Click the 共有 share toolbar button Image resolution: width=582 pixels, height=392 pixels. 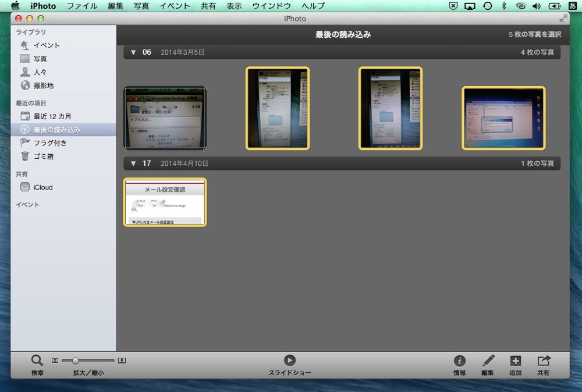[x=544, y=361]
